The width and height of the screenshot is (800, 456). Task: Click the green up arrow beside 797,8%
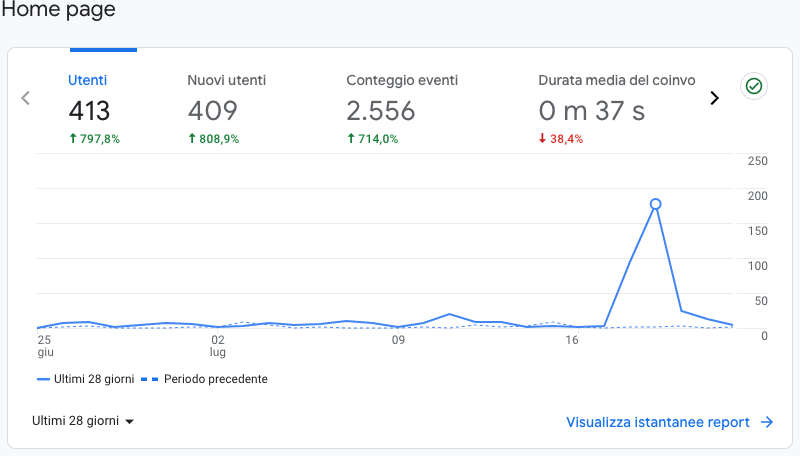[73, 139]
